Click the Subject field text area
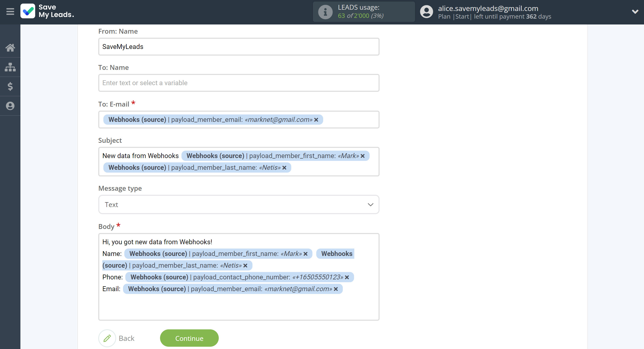 click(x=238, y=162)
